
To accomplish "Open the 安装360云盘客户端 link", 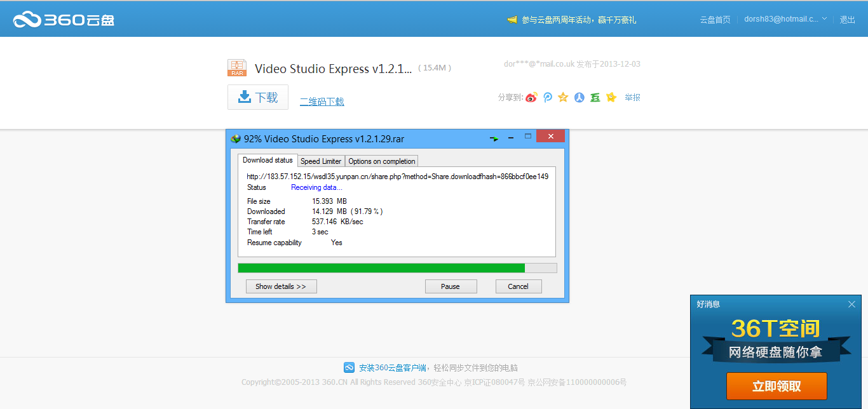I will point(393,368).
